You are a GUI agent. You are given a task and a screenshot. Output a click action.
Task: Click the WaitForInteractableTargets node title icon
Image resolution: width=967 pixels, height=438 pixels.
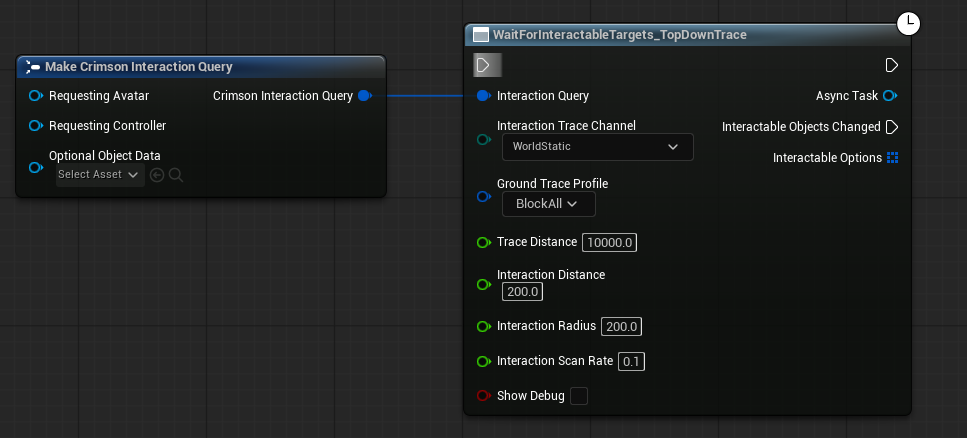[x=480, y=35]
